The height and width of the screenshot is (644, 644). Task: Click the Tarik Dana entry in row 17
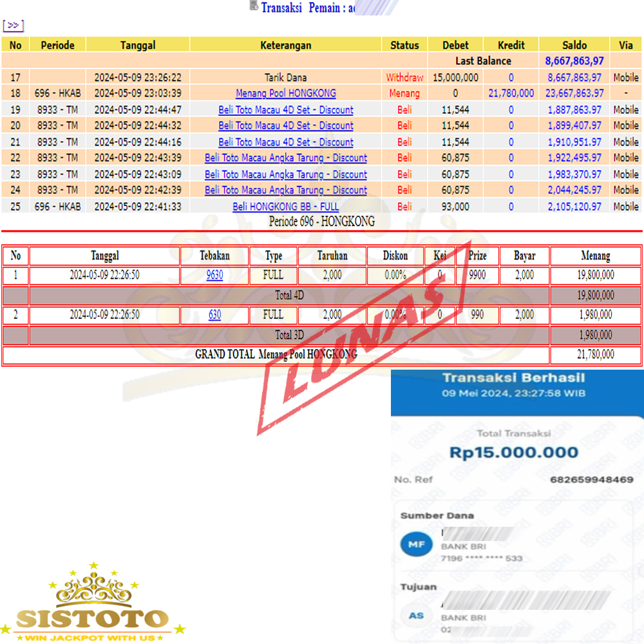click(285, 77)
